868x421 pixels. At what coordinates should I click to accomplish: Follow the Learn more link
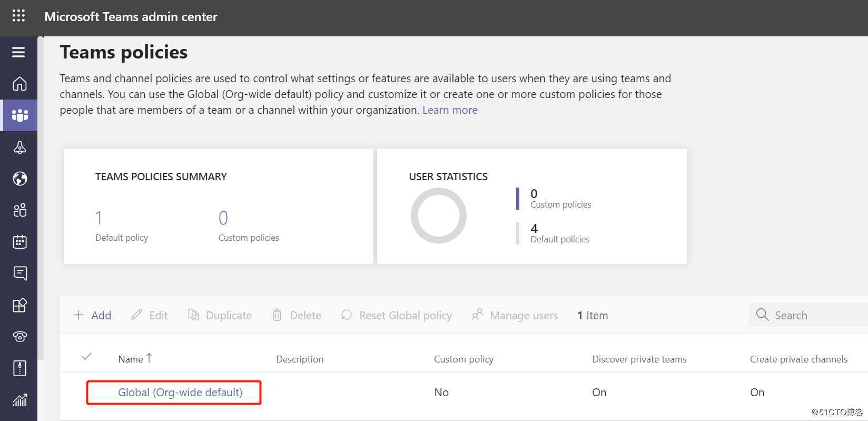(x=450, y=110)
